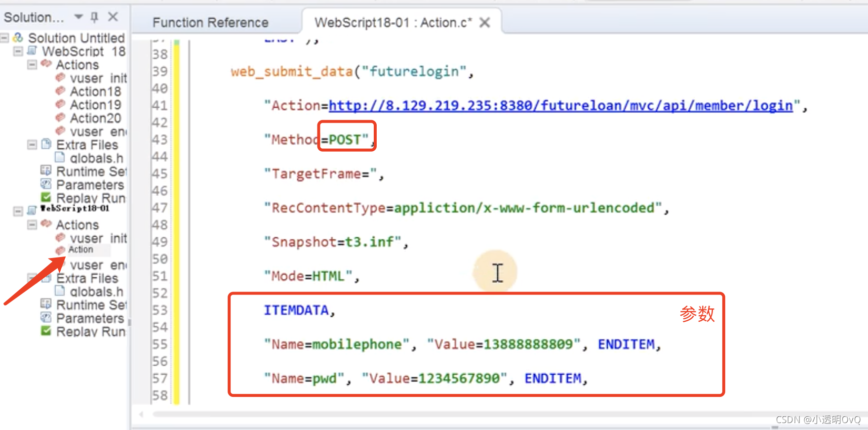Screen dimensions: 868x430
Task: Click the Actions folder icon under WebScript18-01
Action: click(x=46, y=223)
